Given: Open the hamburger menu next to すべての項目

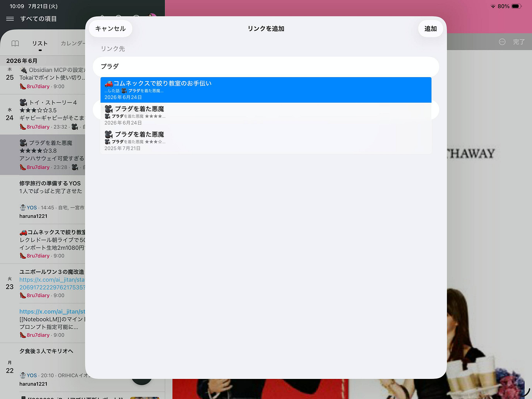Looking at the screenshot, I should tap(10, 19).
